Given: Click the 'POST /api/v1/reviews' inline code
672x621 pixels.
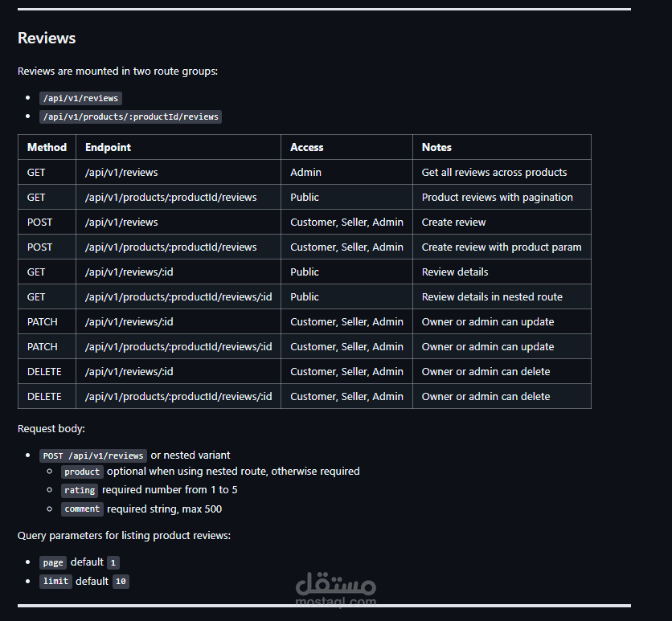Looking at the screenshot, I should pos(93,456).
